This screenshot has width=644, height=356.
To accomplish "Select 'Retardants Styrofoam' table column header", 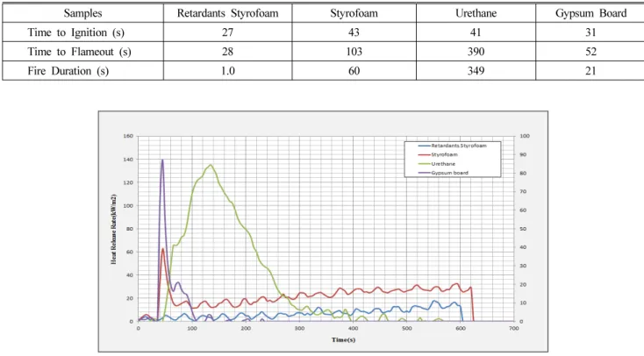I will [x=227, y=13].
